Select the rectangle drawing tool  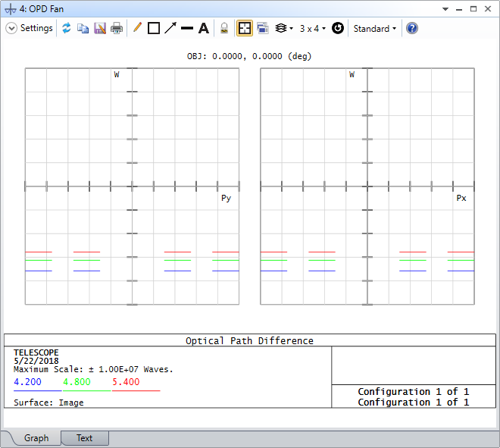point(154,28)
